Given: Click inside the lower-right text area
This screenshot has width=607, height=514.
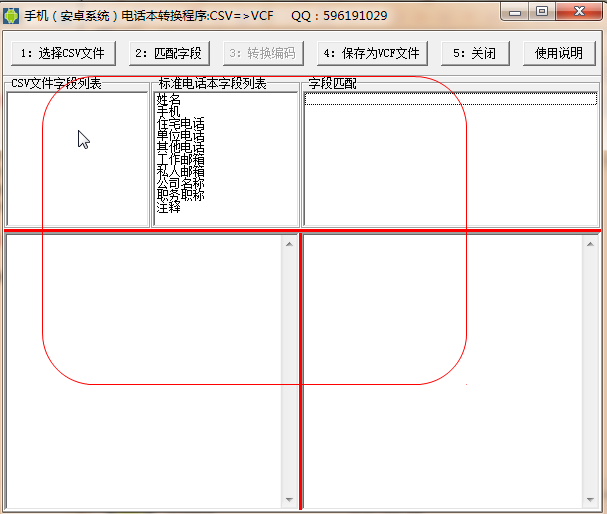Looking at the screenshot, I should point(443,372).
